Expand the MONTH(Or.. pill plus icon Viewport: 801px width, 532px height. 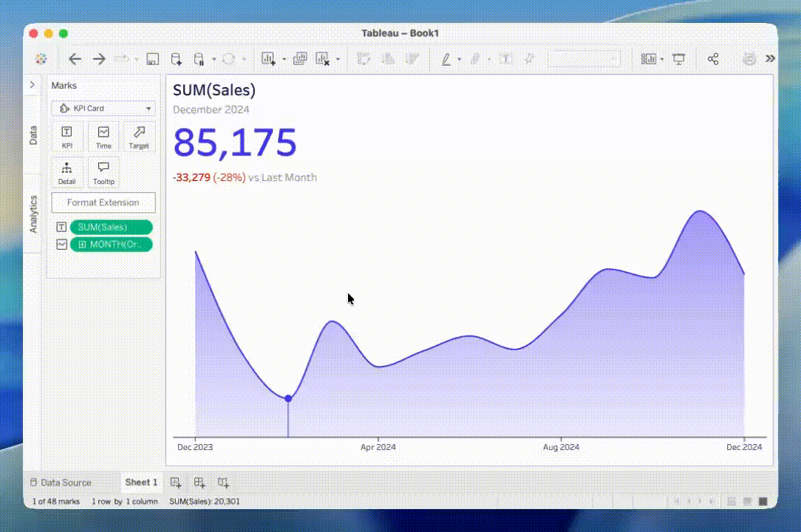[x=82, y=245]
